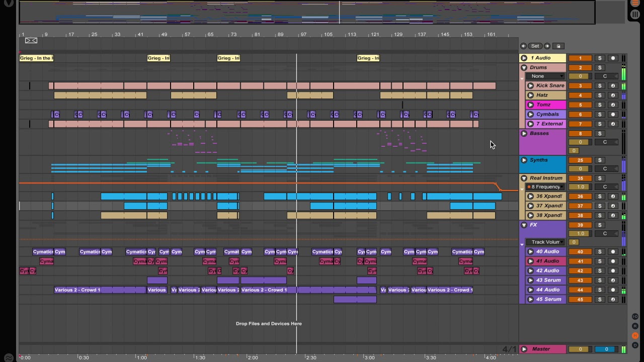
Task: Show the Returns section (R)
Action: click(635, 326)
